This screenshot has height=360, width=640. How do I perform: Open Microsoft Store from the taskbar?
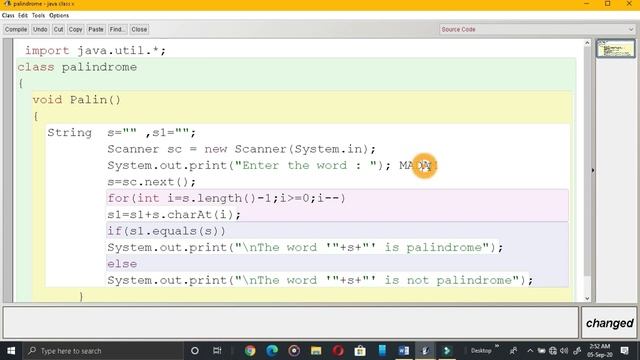click(360, 351)
